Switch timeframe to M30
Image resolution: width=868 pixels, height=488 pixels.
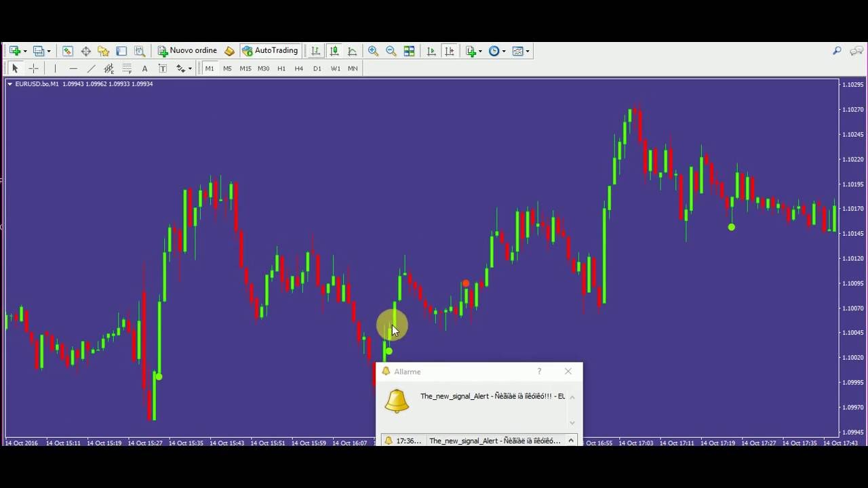tap(264, 68)
